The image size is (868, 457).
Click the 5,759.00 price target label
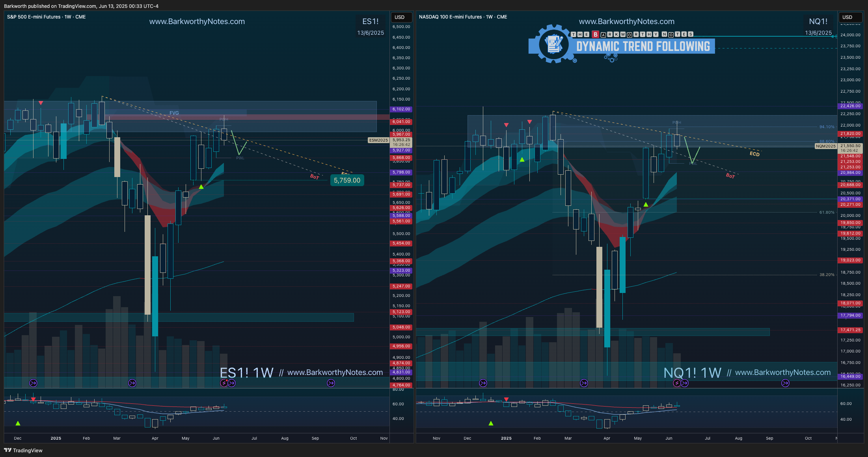(347, 180)
